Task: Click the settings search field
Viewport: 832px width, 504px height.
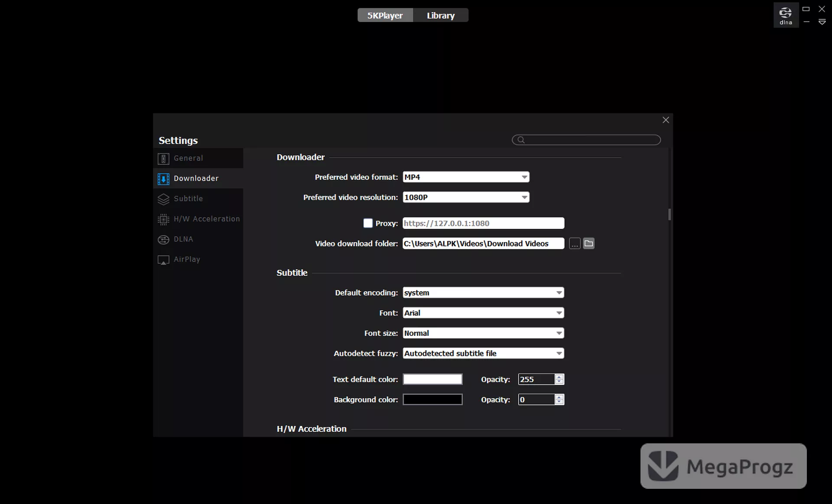Action: pyautogui.click(x=586, y=140)
